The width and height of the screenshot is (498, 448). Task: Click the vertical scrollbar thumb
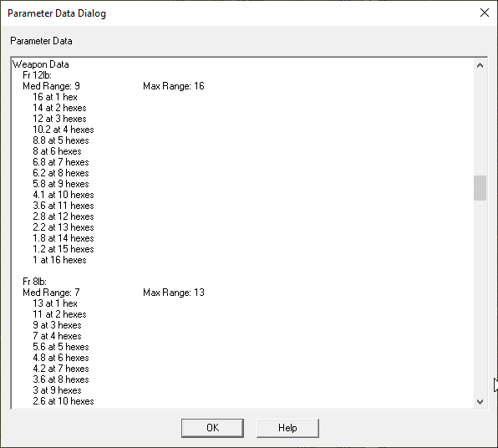(x=480, y=188)
